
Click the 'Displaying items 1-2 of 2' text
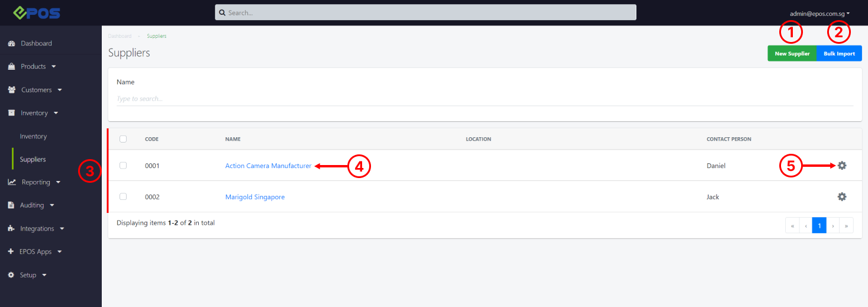(166, 223)
